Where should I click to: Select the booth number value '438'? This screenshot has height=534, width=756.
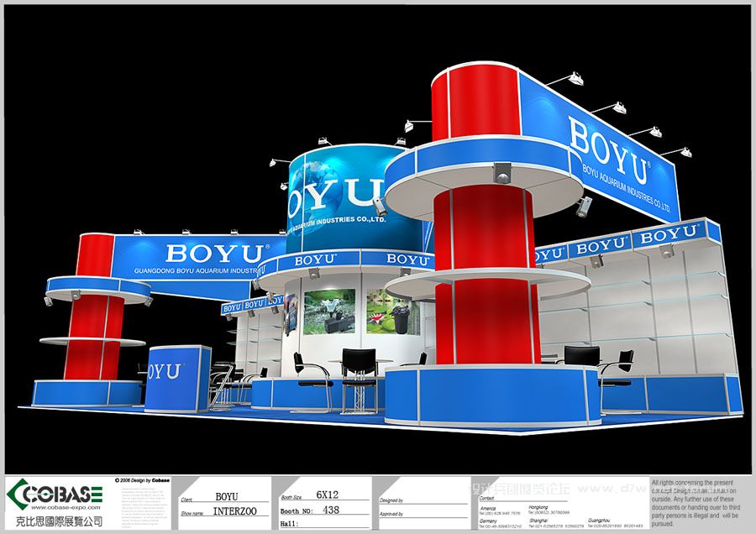pos(331,510)
